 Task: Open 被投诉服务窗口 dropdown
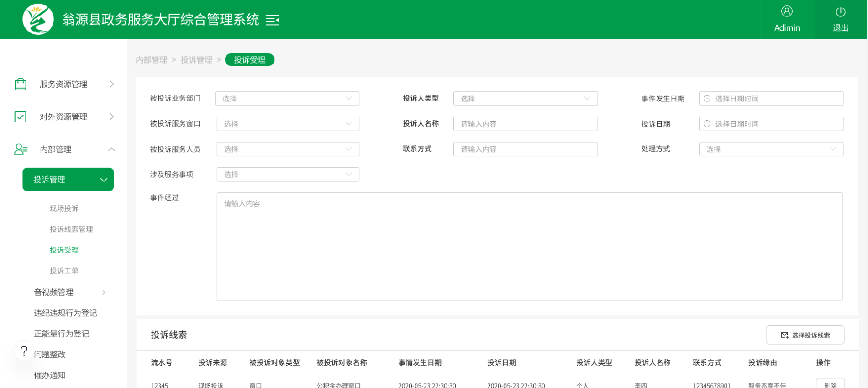coord(288,124)
